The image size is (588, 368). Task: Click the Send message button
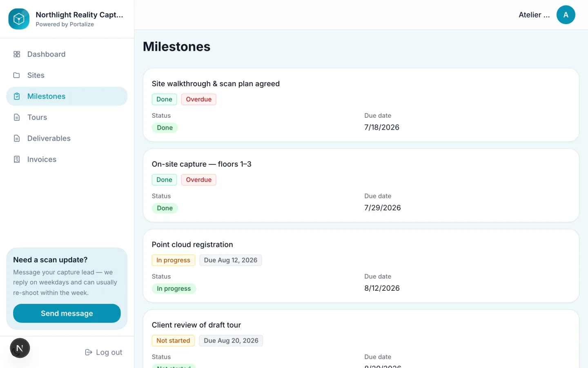(67, 313)
